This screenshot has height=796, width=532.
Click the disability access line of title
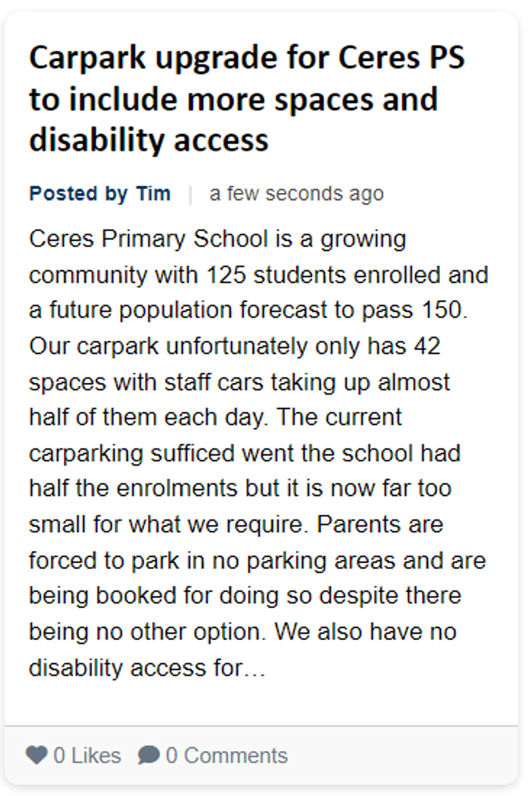149,140
